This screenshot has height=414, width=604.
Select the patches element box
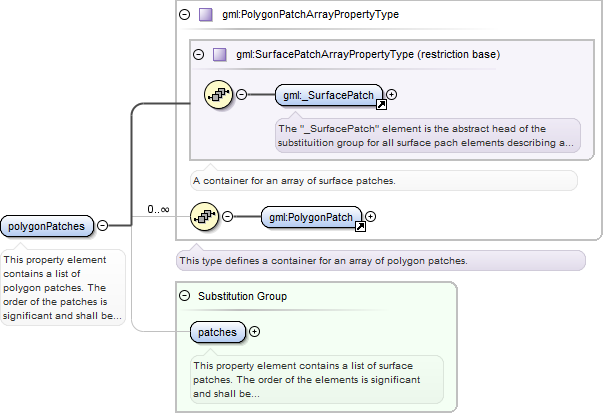[x=218, y=332]
